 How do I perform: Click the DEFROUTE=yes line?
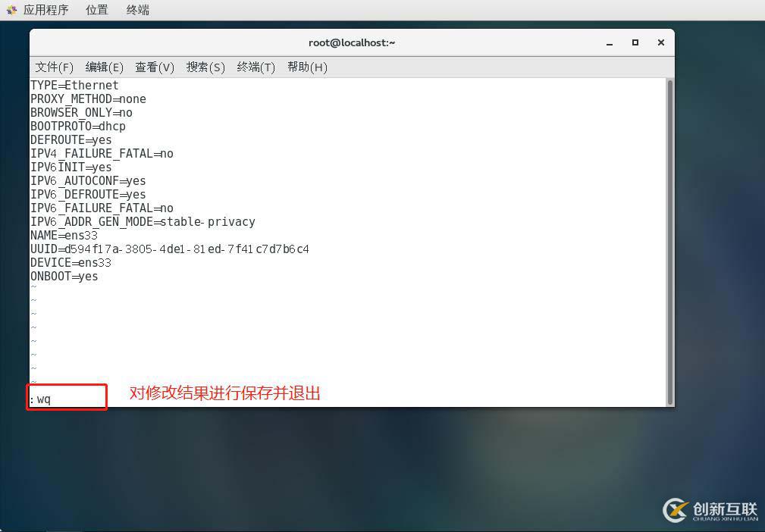tap(71, 140)
